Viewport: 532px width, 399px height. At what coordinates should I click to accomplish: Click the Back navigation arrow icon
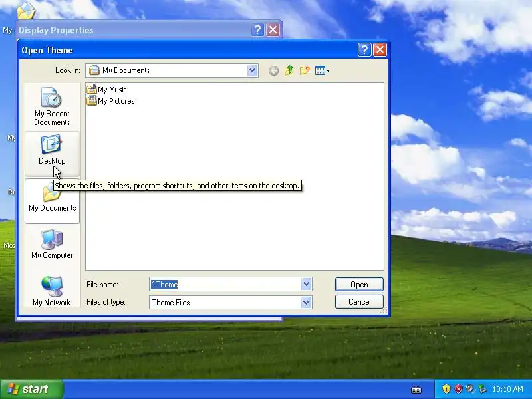273,71
